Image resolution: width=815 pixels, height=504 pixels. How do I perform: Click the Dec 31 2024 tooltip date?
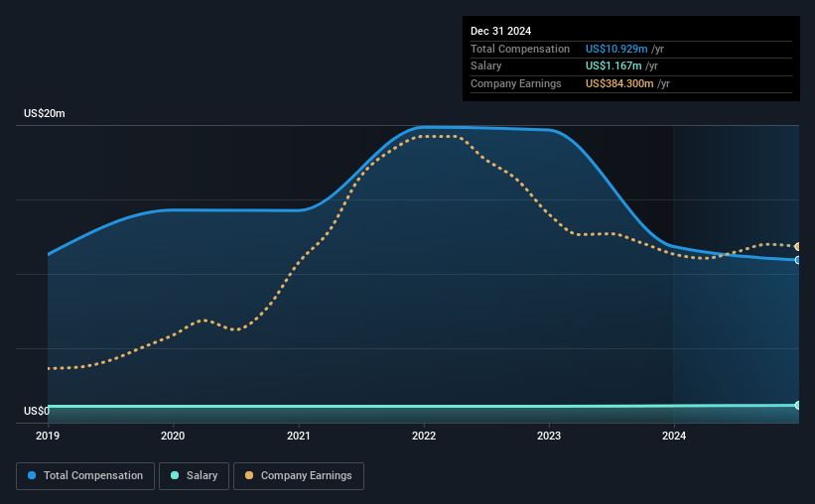(500, 31)
